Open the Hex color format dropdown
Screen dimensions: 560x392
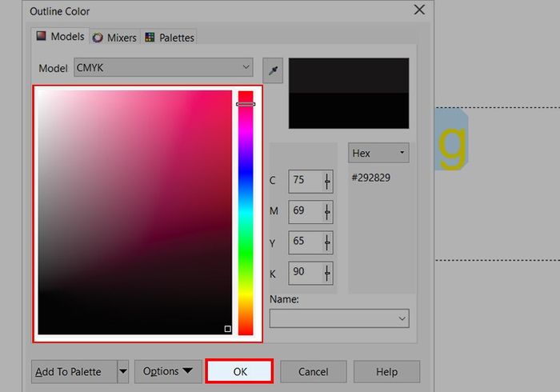378,153
